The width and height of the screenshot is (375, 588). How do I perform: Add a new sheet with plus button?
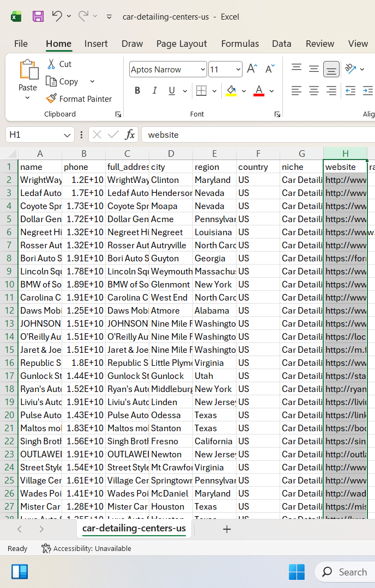click(227, 529)
